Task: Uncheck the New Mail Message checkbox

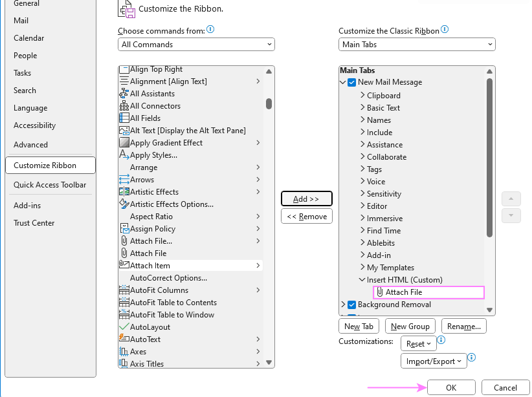Action: [x=351, y=83]
